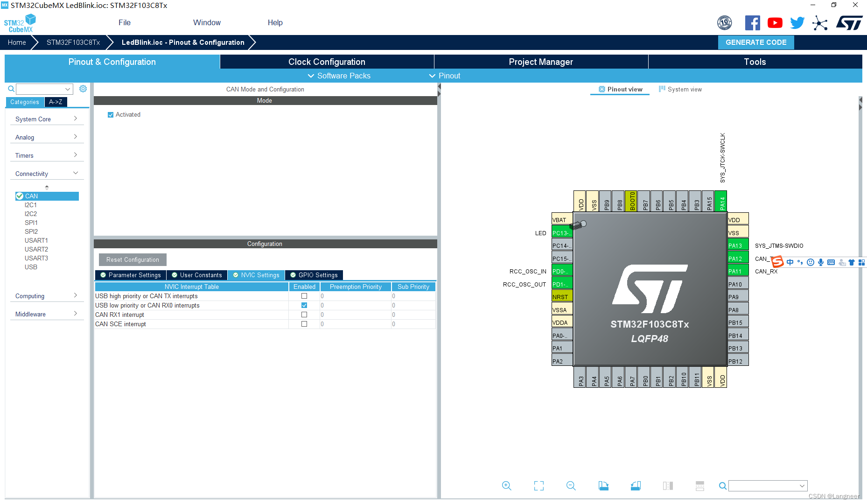Expand the Computing category
Viewport: 867px width, 504px height.
[x=47, y=296]
